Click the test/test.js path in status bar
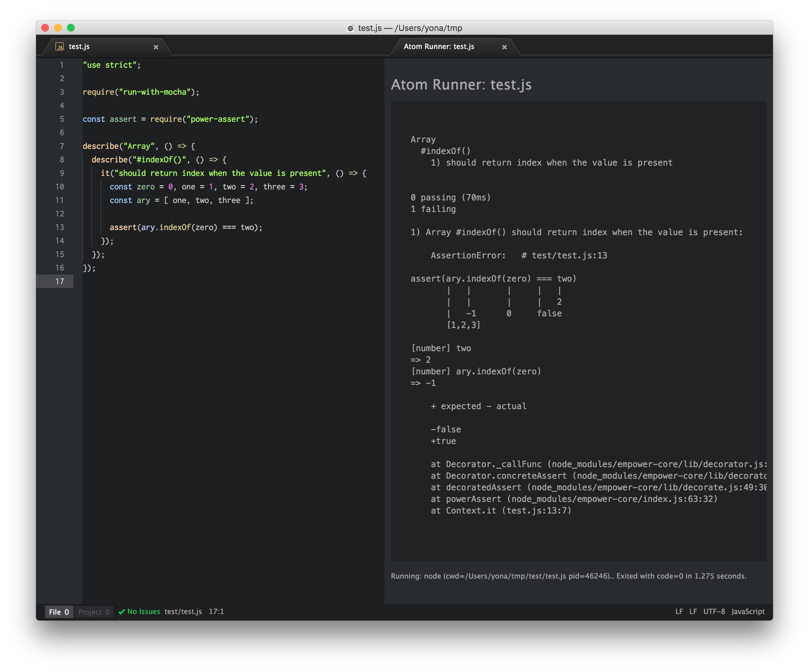809x672 pixels. coord(183,611)
